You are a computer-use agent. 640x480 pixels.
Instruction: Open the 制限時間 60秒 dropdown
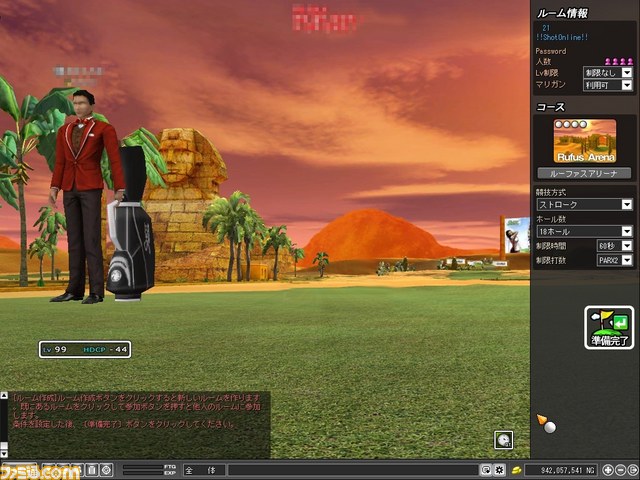615,246
